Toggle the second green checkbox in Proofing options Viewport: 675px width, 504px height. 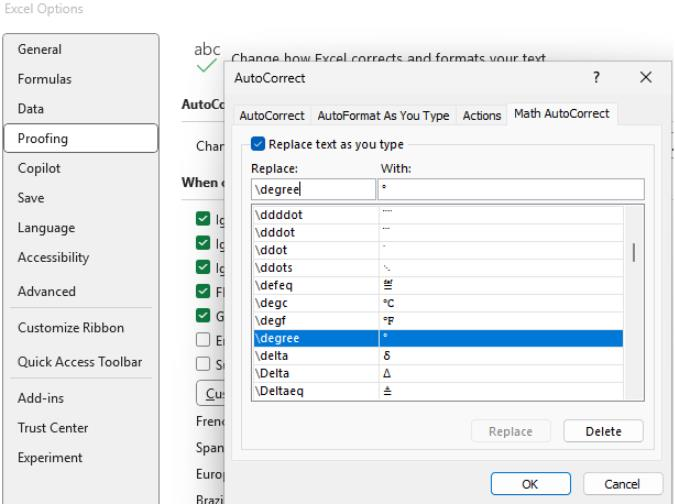[x=203, y=243]
